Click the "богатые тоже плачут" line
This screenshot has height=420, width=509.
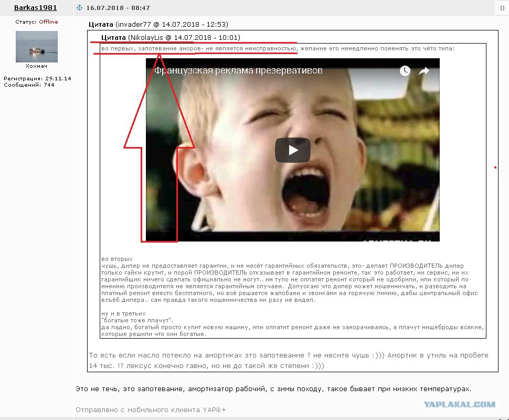[x=137, y=320]
